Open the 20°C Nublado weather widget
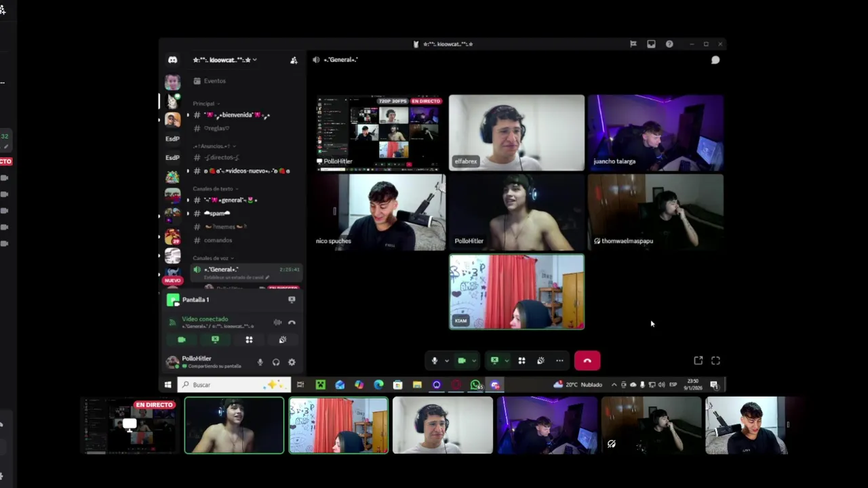The width and height of the screenshot is (868, 488). pos(578,385)
